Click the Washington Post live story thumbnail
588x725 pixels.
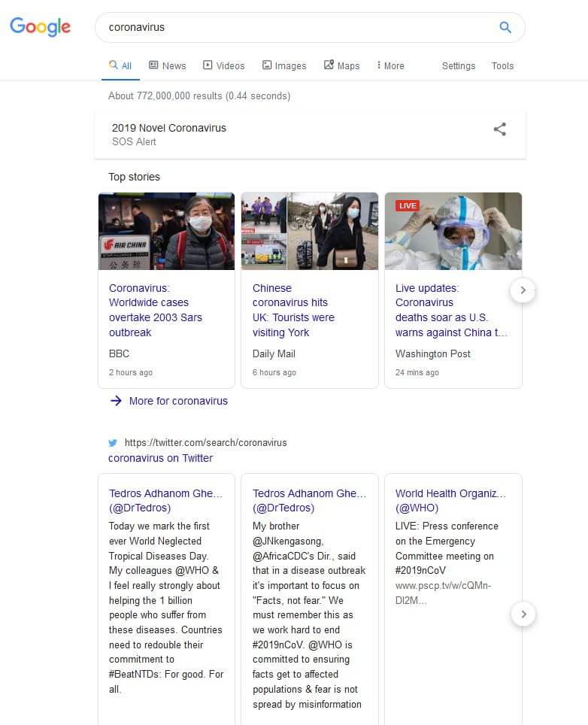coord(453,231)
